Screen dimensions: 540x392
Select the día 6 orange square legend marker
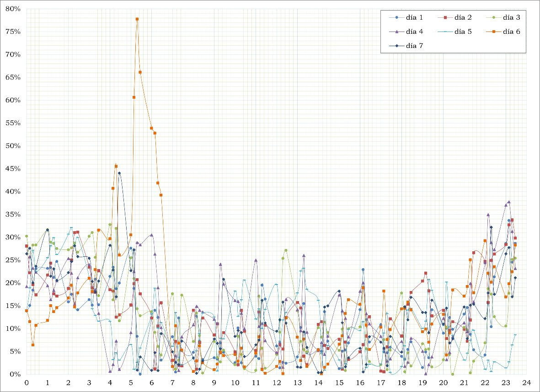coord(493,32)
